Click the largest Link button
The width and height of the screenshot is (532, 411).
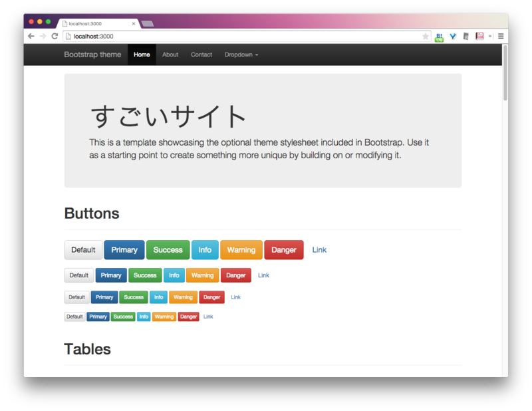coord(319,250)
